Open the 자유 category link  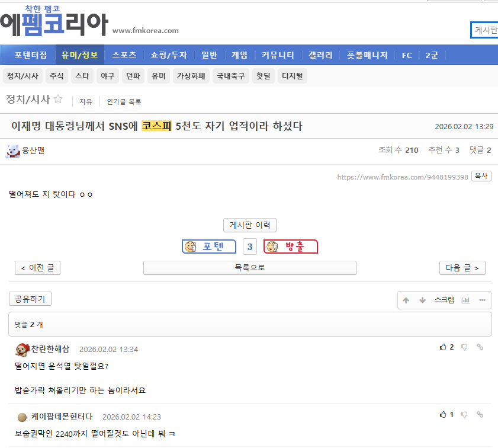pos(86,102)
